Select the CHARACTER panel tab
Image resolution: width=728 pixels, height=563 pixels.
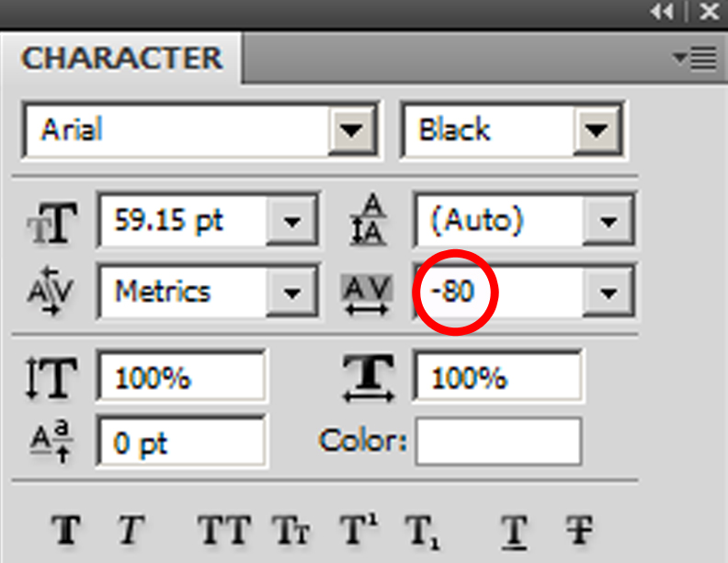(121, 59)
